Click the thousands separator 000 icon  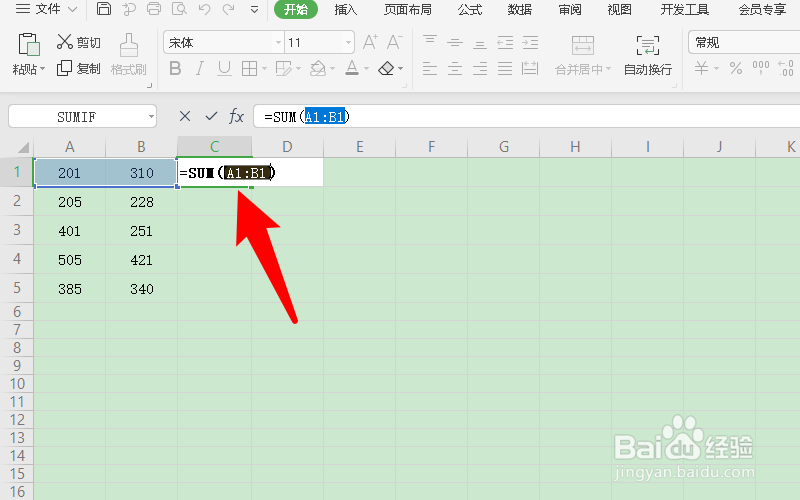coord(761,68)
